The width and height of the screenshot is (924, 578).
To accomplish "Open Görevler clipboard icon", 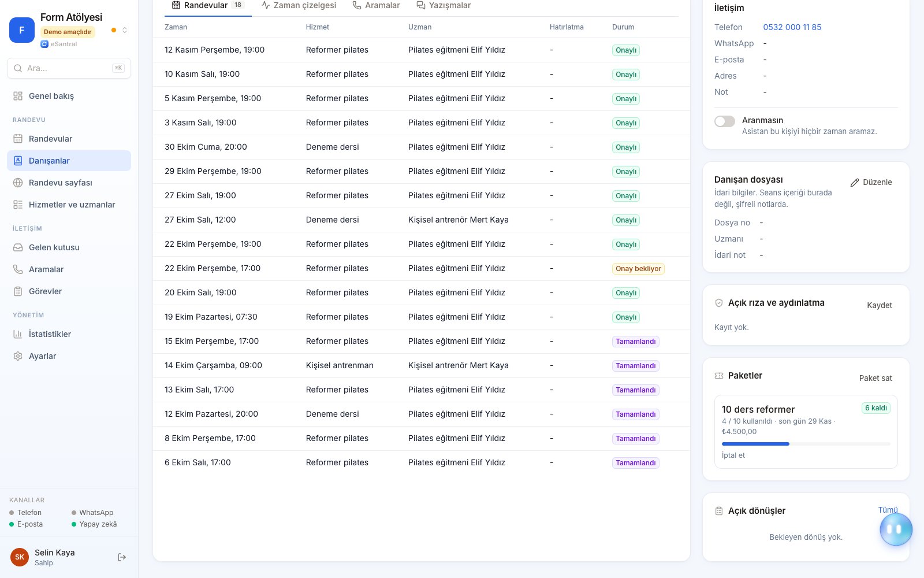I will coord(18,291).
